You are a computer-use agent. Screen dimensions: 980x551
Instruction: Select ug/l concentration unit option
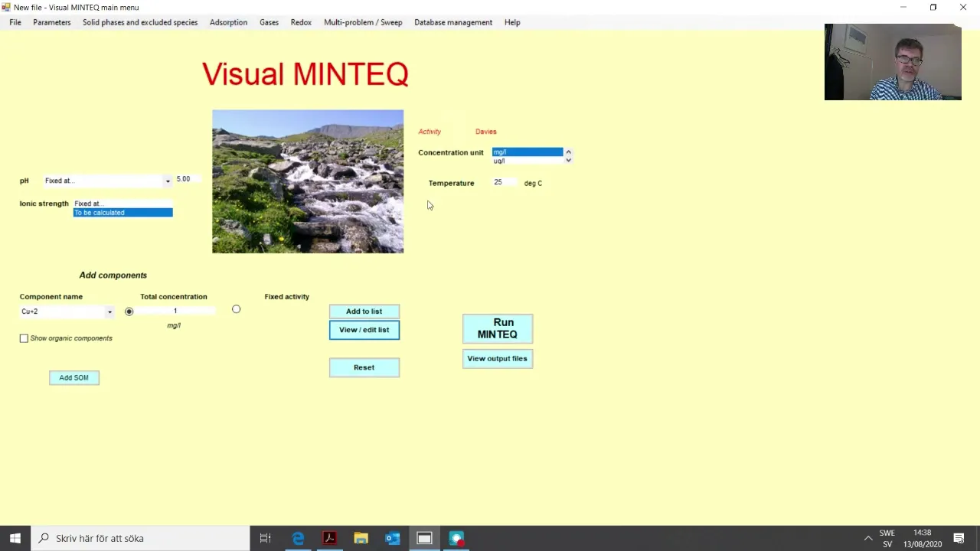(x=527, y=161)
